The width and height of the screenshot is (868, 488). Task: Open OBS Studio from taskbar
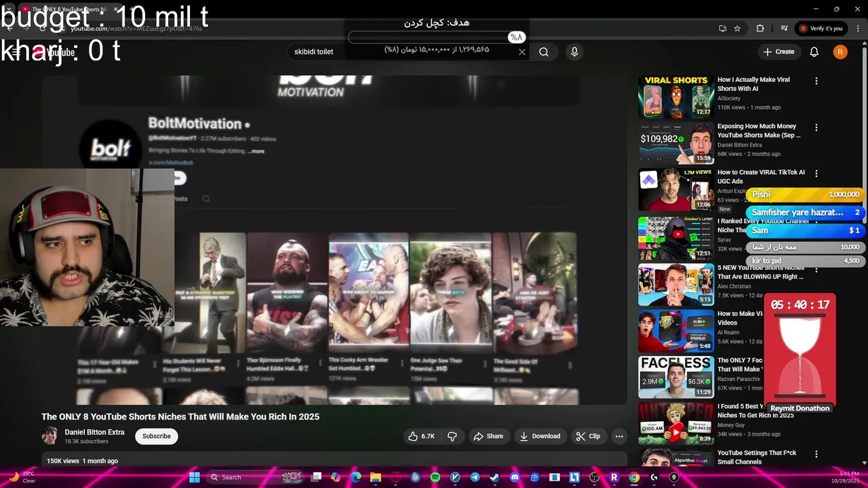point(595,477)
